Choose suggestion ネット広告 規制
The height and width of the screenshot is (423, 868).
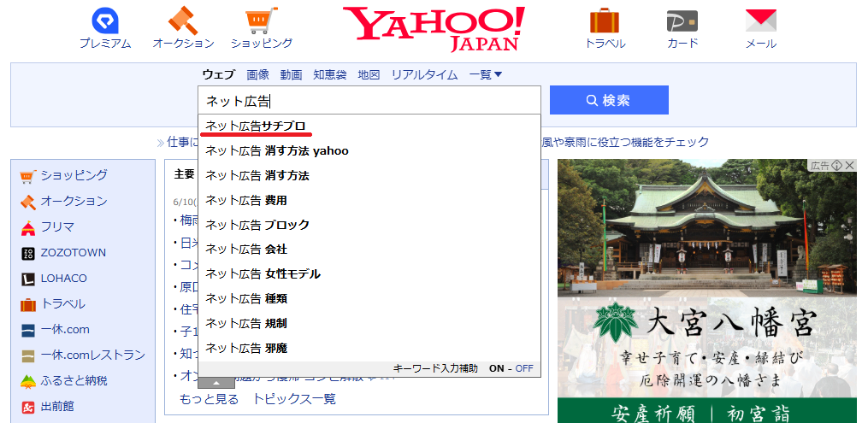click(x=369, y=324)
